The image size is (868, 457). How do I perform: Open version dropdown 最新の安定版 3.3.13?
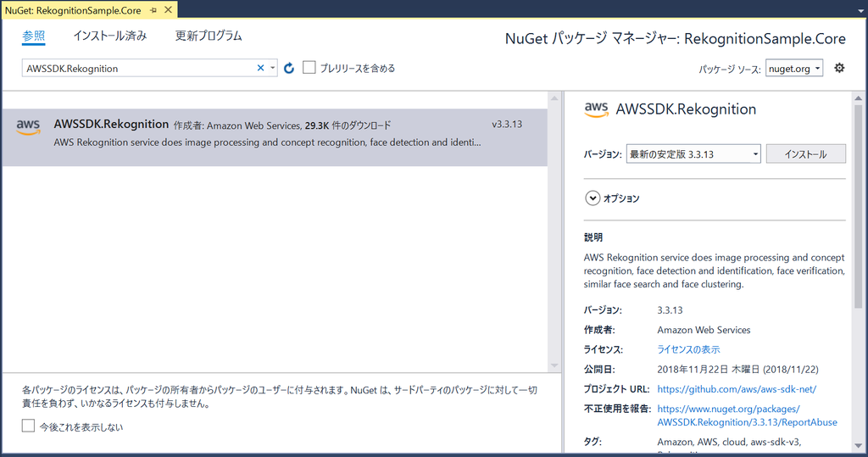(693, 154)
